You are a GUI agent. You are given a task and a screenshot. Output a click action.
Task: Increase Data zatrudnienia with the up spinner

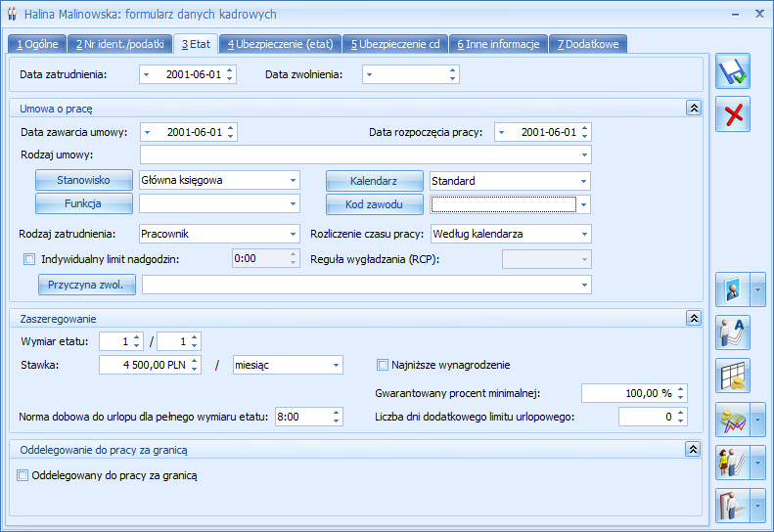pyautogui.click(x=230, y=70)
